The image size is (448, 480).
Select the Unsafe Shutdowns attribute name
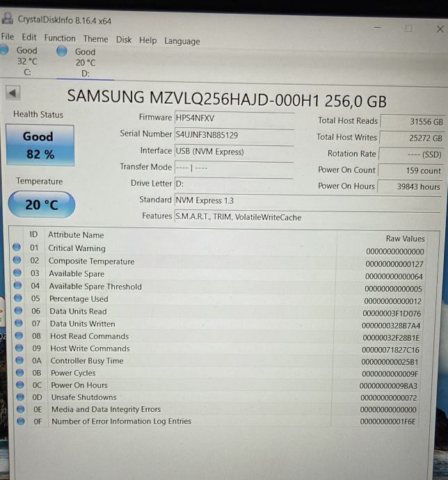(x=83, y=397)
